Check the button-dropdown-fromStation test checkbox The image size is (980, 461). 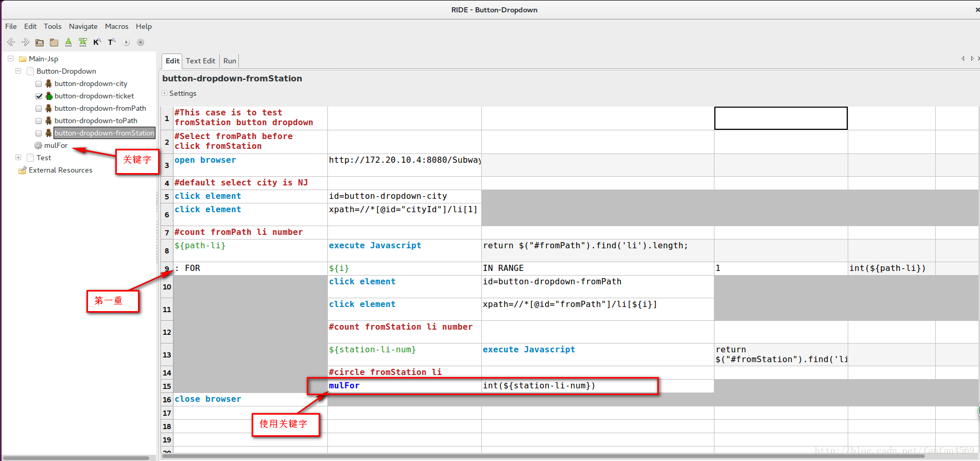[x=39, y=133]
